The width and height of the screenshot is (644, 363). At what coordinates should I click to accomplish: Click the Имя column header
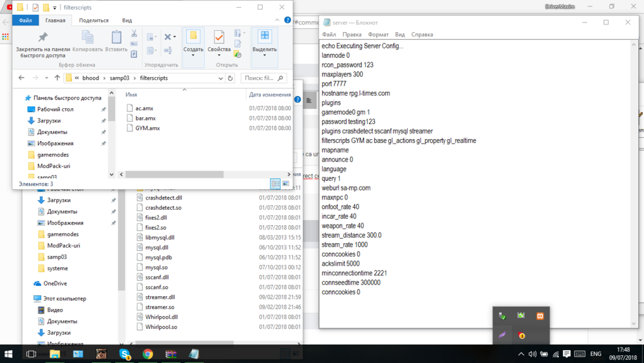[131, 95]
